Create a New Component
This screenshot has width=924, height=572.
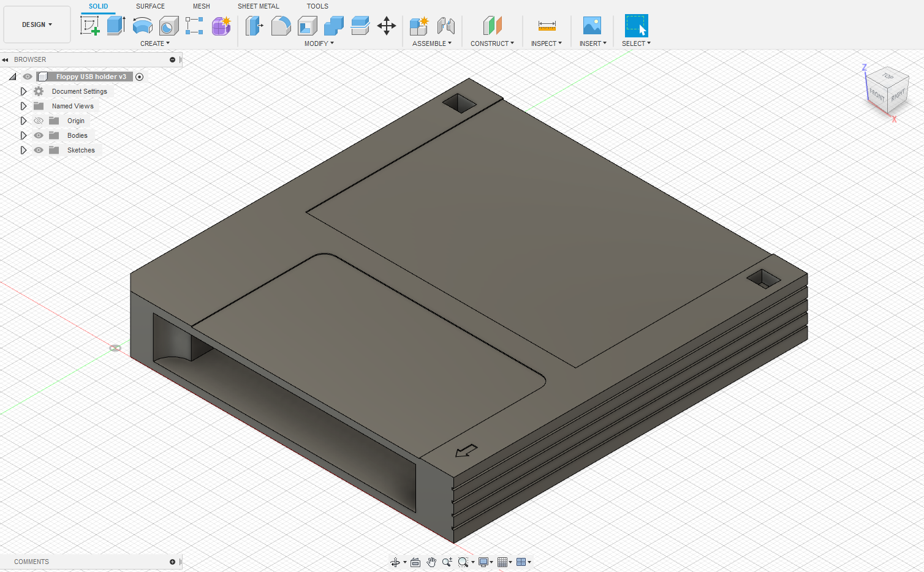(x=419, y=26)
